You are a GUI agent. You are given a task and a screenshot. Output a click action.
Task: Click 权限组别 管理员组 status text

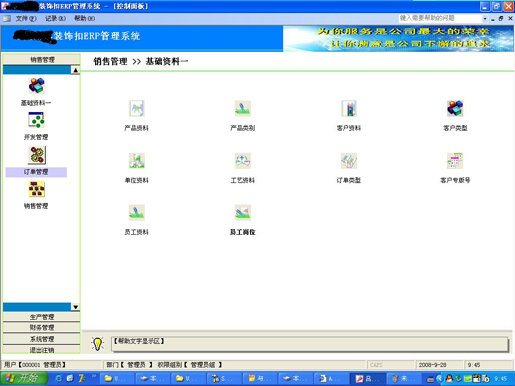click(190, 365)
